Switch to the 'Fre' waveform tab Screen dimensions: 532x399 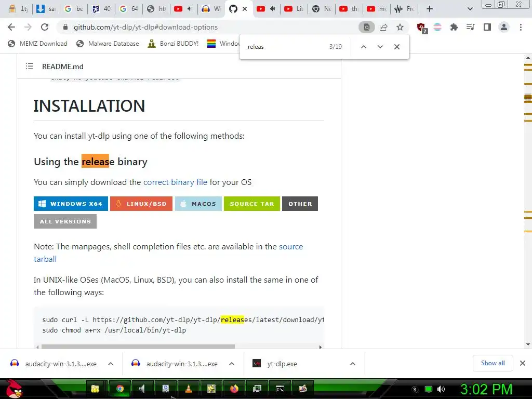404,9
